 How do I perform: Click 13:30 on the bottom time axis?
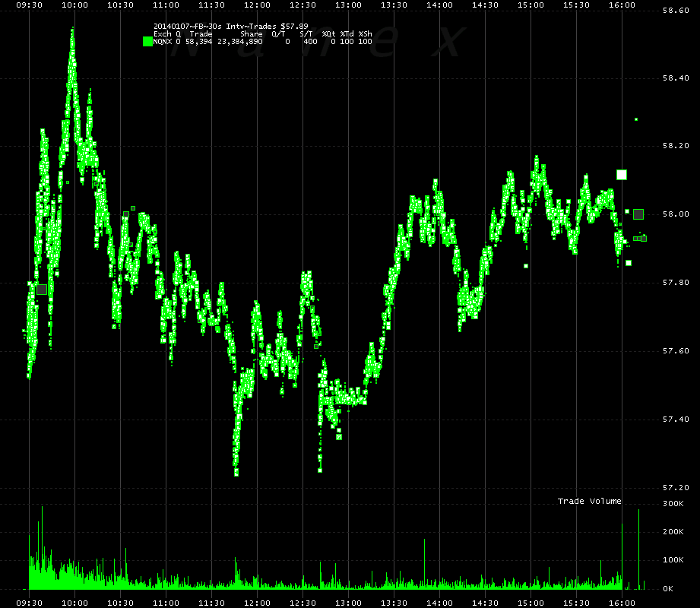pyautogui.click(x=394, y=603)
